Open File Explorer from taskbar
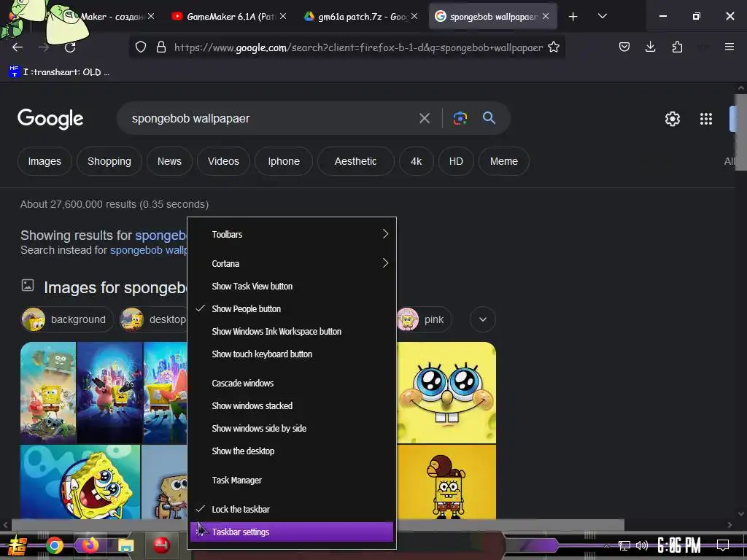 point(125,545)
